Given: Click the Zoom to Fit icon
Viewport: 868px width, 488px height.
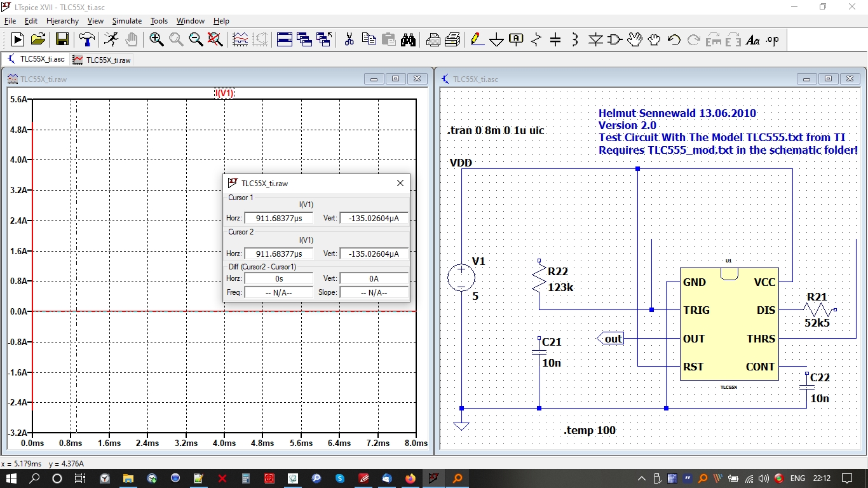Looking at the screenshot, I should click(215, 39).
